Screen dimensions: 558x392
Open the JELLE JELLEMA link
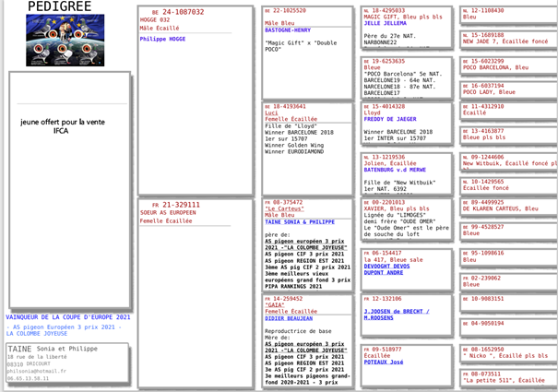[386, 25]
